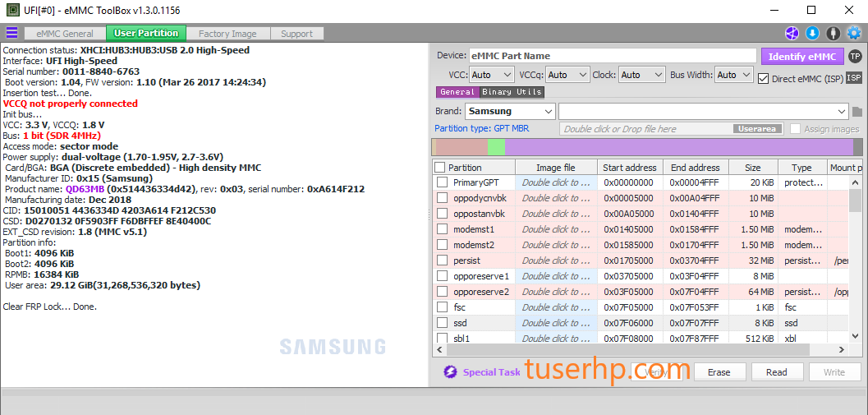Screen dimensions: 868x415
Task: Click the pink segment of partition map bar
Action: 462,147
